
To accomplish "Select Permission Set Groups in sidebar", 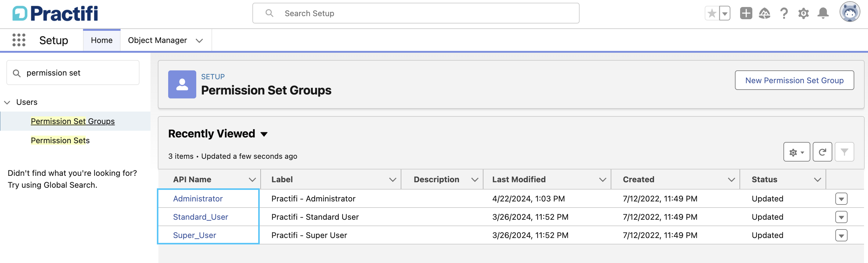I will tap(73, 121).
